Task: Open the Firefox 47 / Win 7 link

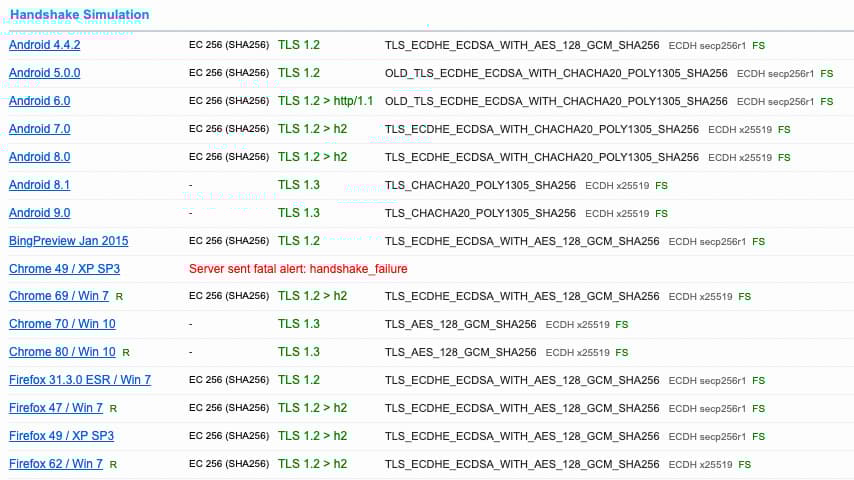Action: (56, 408)
